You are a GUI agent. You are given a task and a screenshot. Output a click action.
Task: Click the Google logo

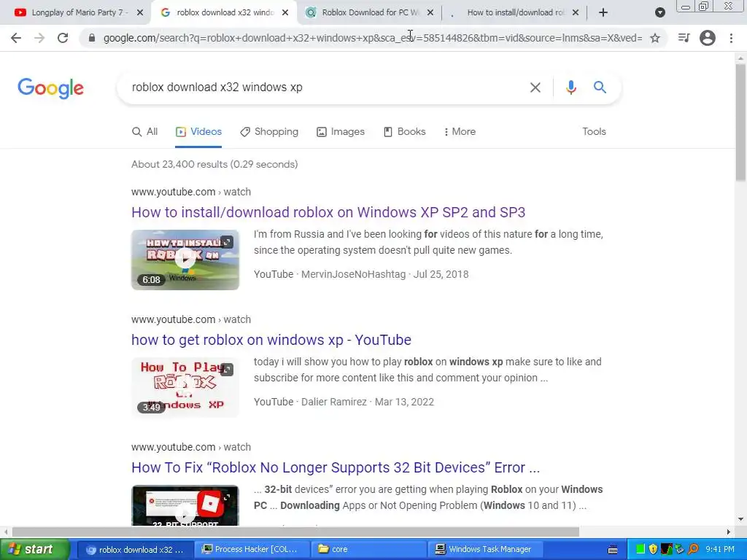point(50,88)
